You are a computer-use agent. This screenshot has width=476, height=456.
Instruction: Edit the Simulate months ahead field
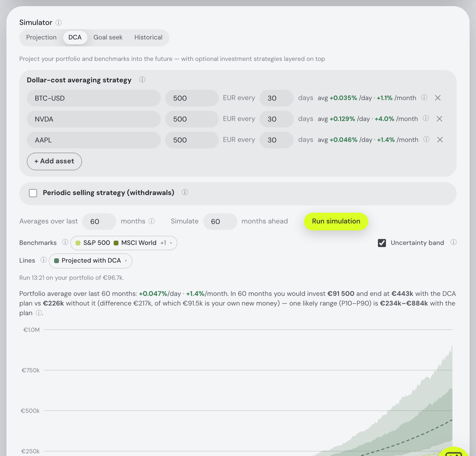[220, 222]
